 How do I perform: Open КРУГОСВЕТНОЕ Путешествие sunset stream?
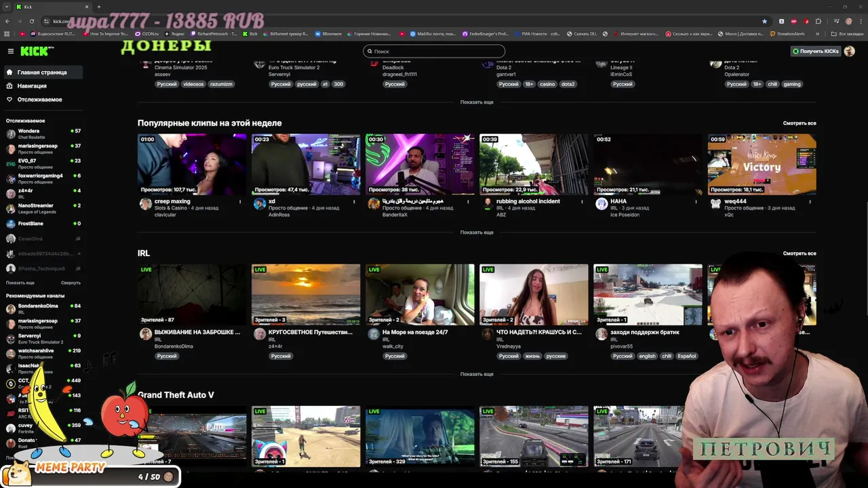(x=306, y=295)
